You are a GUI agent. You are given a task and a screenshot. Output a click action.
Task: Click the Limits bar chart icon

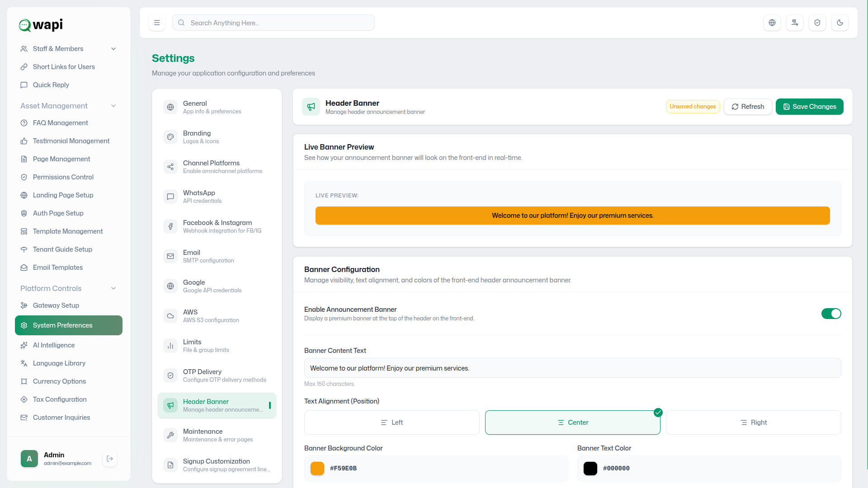point(170,346)
